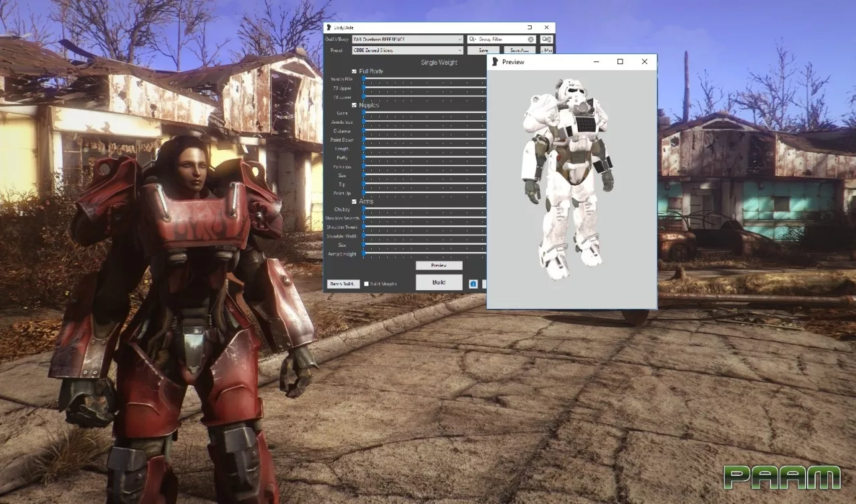Maximize the BodySlide window
Screen dimensions: 856x504
[x=530, y=27]
